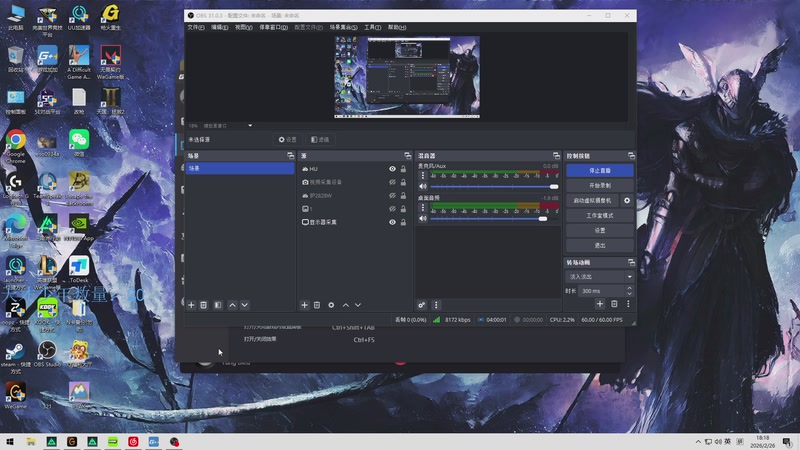Image resolution: width=800 pixels, height=450 pixels.
Task: Add a new source with plus icon
Action: pos(305,305)
